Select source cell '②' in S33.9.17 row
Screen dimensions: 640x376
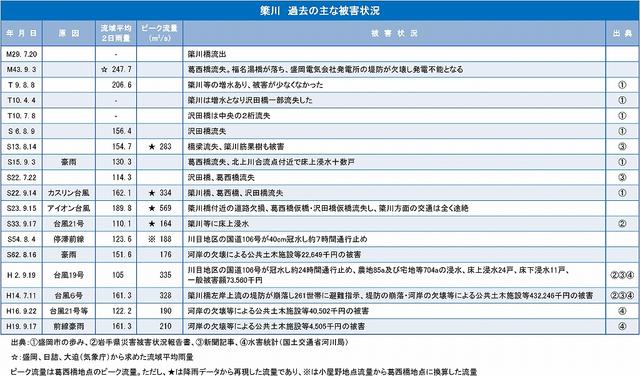pos(622,224)
